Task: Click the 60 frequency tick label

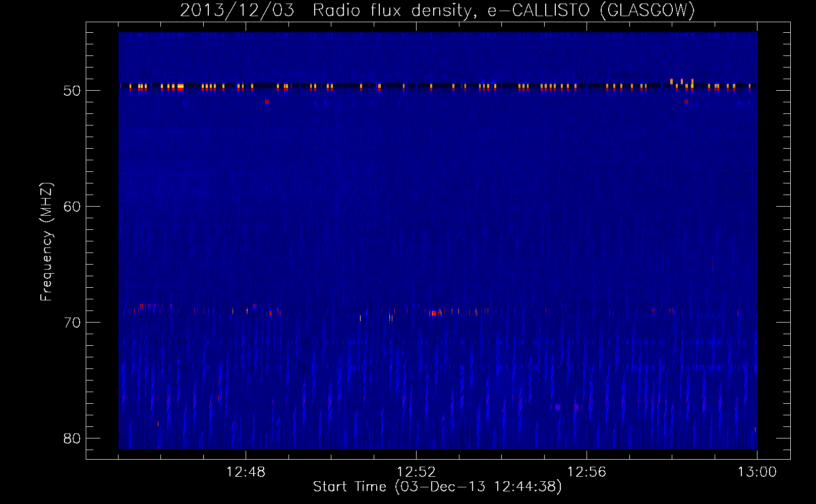Action: (72, 207)
